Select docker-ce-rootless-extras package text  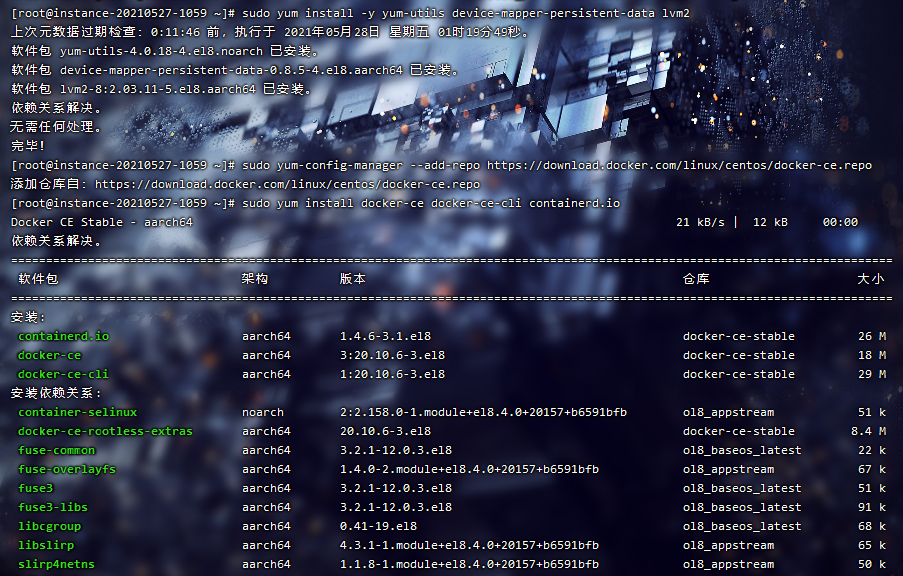pyautogui.click(x=105, y=431)
